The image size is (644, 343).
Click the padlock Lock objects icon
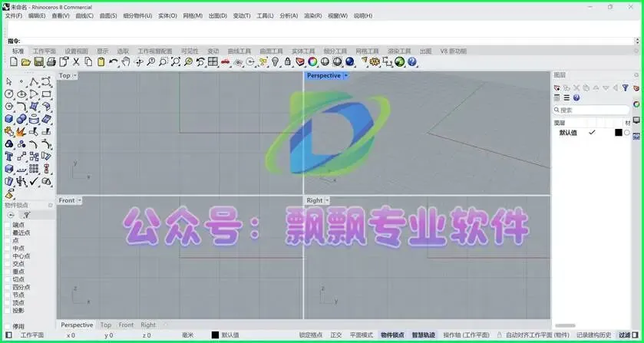[288, 62]
